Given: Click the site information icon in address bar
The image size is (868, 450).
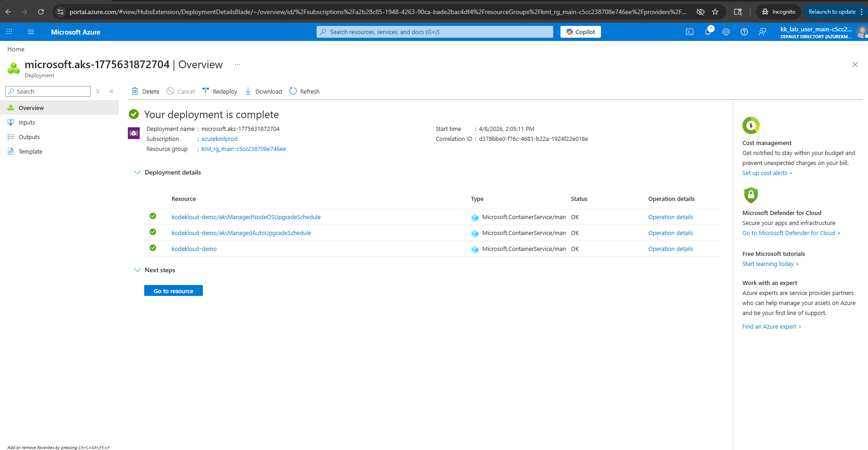Looking at the screenshot, I should coord(61,12).
